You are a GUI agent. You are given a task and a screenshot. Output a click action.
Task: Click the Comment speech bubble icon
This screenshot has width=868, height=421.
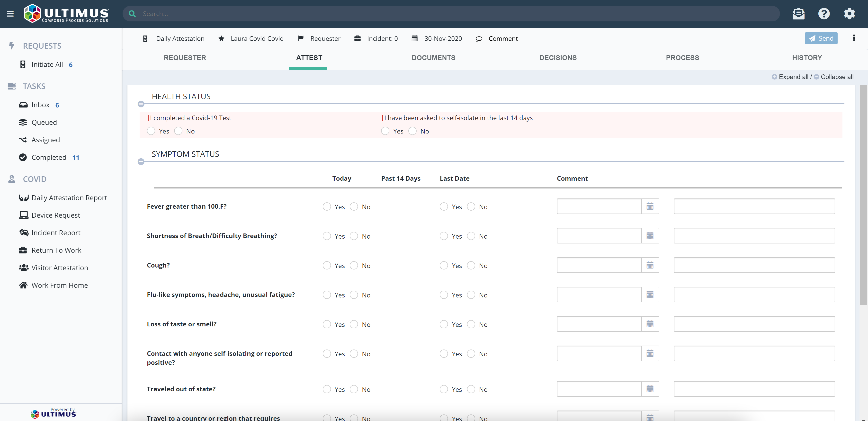(479, 39)
